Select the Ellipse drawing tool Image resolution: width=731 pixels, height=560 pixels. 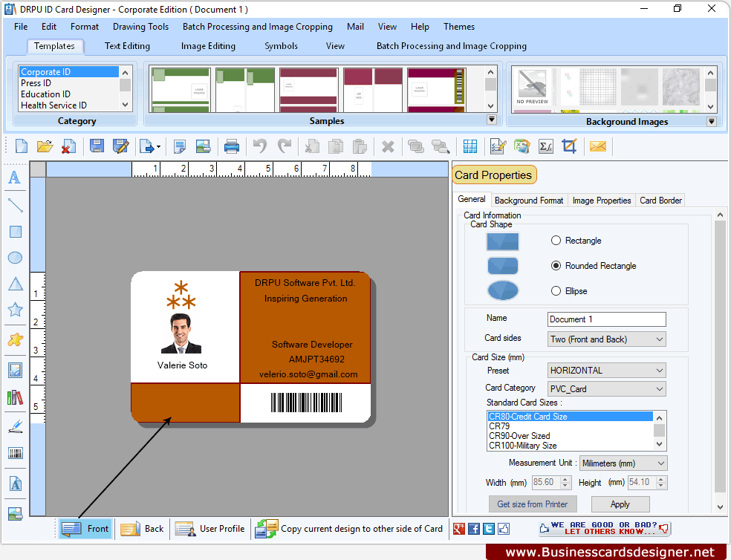[16, 258]
